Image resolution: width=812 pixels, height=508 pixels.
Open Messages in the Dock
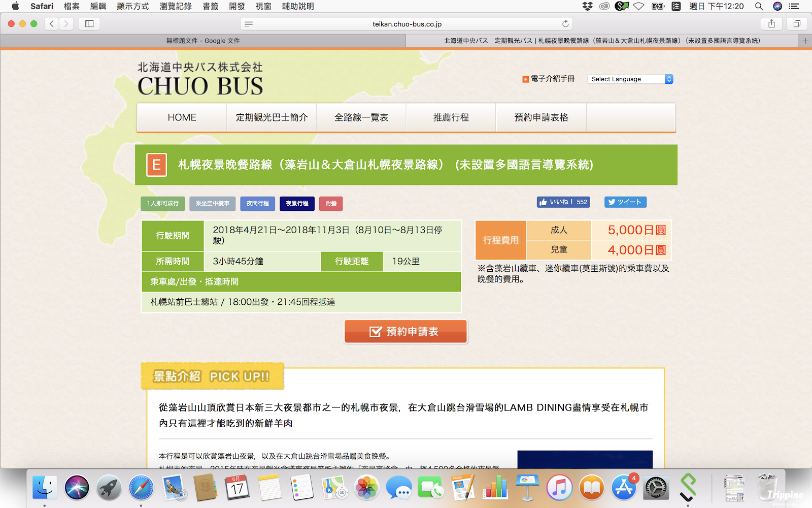(398, 488)
